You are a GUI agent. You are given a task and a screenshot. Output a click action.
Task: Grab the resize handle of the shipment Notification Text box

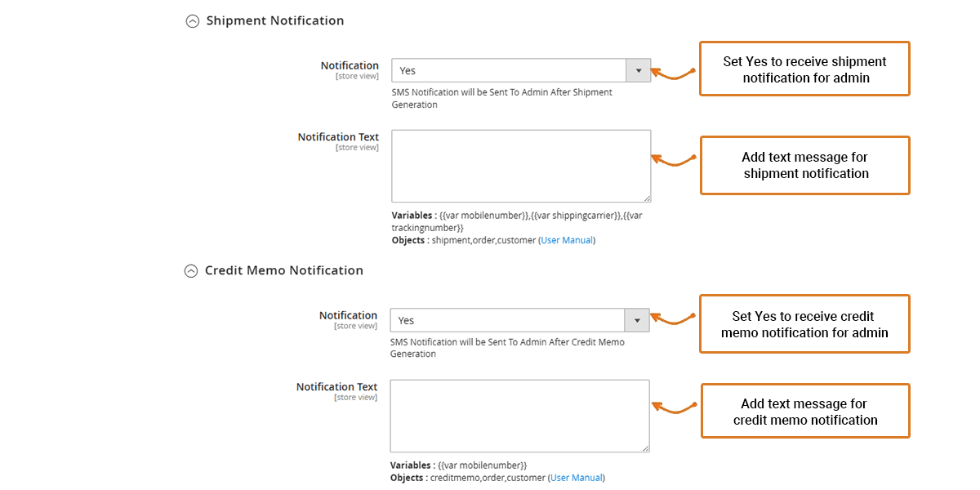647,198
